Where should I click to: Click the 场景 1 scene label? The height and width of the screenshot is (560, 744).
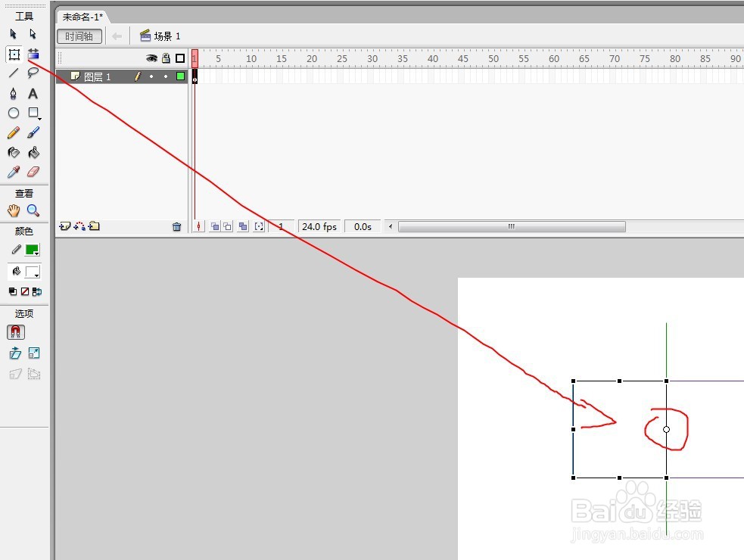tap(167, 36)
